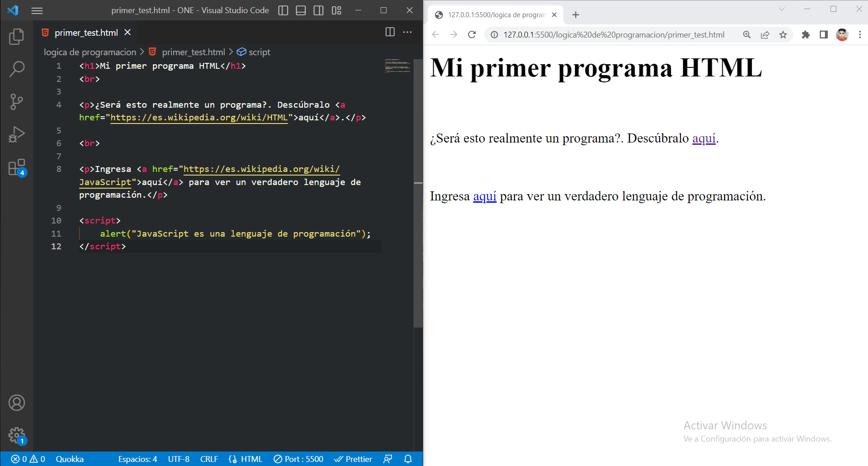Open the Search view in VS Code
Screen dimensions: 868x466
coord(17,69)
